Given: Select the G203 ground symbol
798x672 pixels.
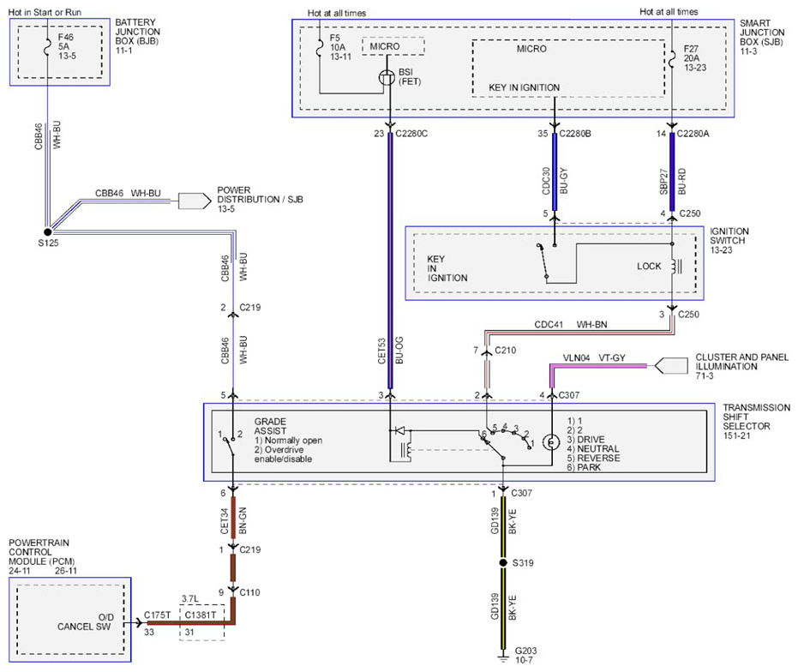Looking at the screenshot, I should click(503, 657).
